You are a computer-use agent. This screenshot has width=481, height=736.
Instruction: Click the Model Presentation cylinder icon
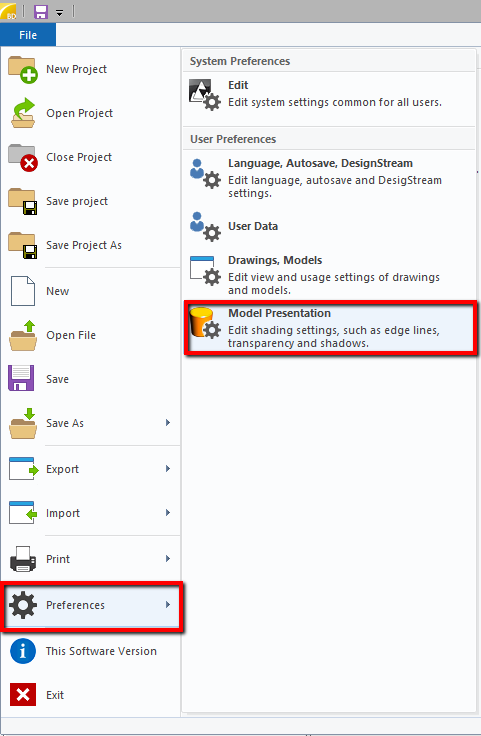205,322
